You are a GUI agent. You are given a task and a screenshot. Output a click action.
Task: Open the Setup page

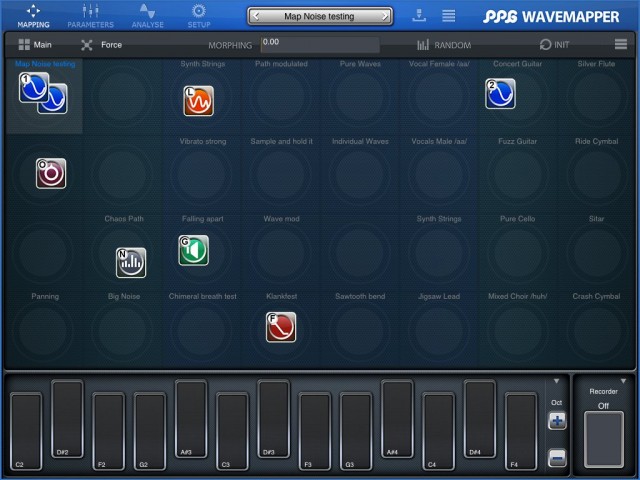tap(198, 15)
